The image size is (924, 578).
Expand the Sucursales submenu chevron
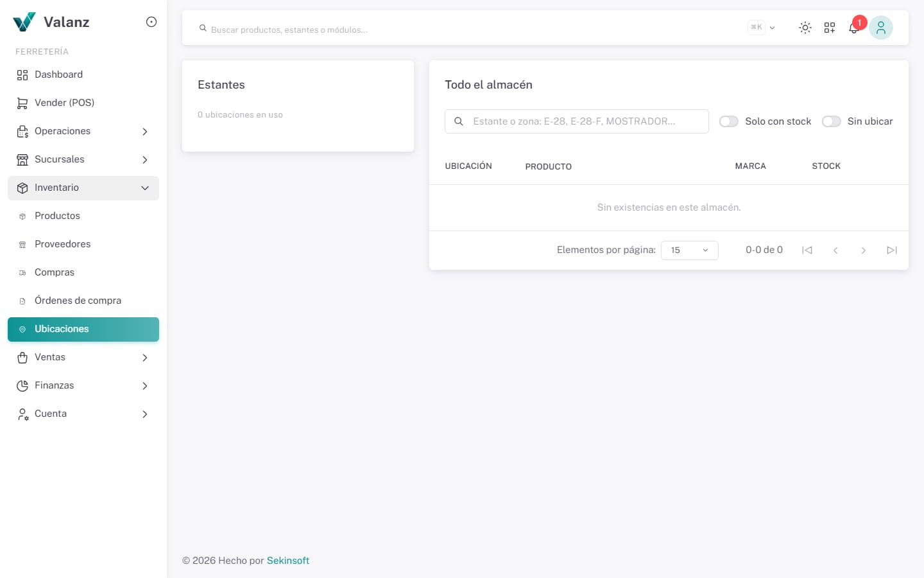point(145,160)
